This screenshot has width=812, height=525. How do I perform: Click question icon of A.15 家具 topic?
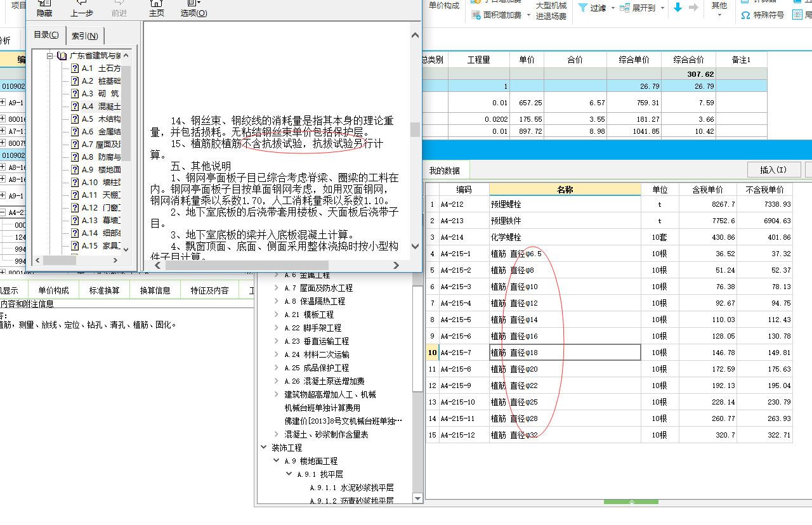pyautogui.click(x=74, y=246)
